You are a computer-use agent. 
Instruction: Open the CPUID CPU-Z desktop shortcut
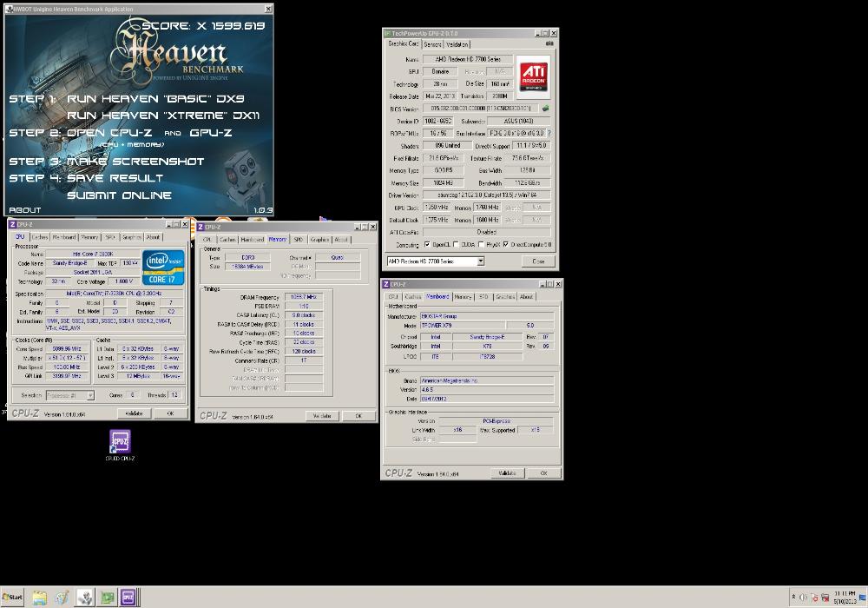point(120,446)
